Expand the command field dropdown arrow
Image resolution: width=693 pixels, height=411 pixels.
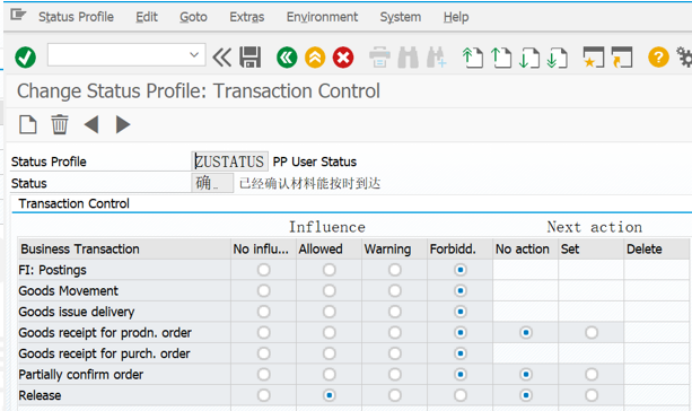coord(194,55)
